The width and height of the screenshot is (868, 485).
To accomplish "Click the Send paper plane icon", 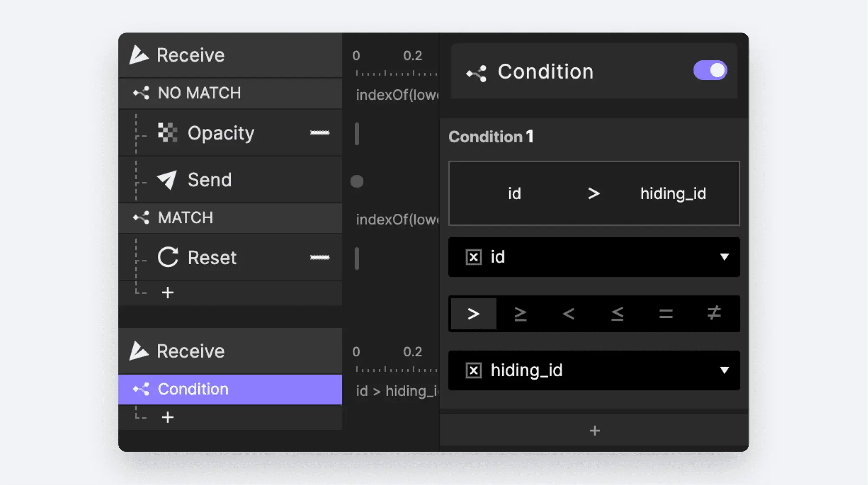I will tap(167, 180).
